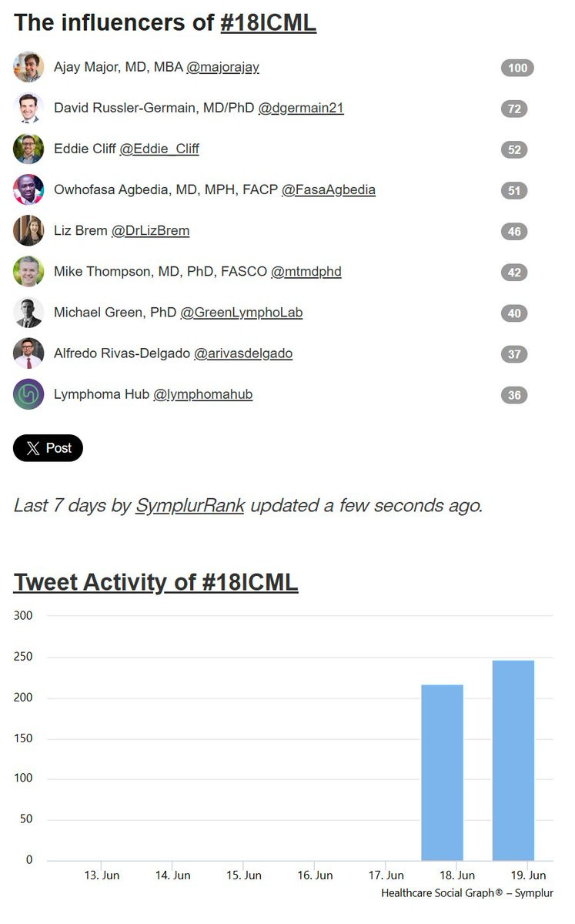Open the @Eddie_Cliff handle link

tap(159, 149)
